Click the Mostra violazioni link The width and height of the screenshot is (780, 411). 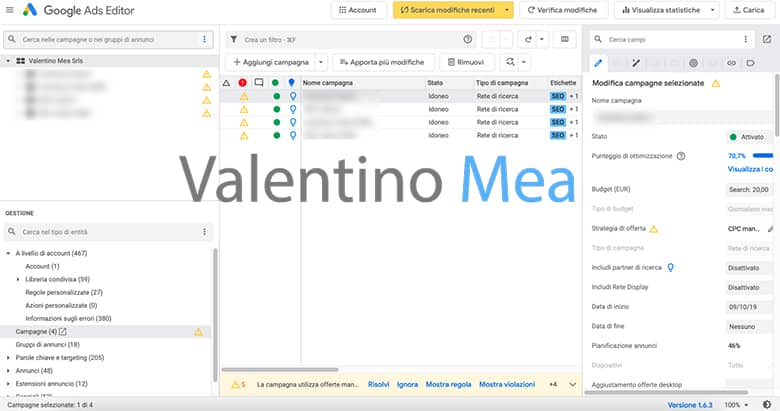507,384
